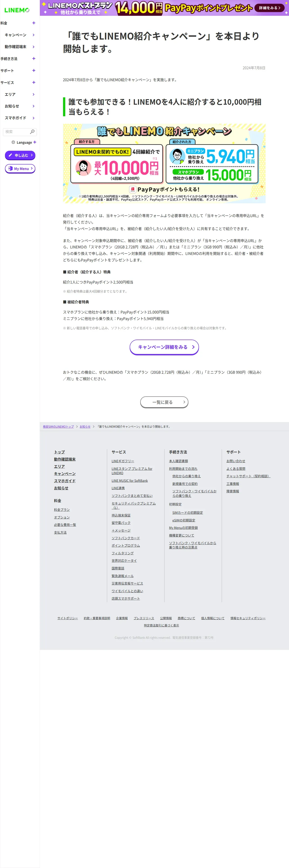Open スマホガイド in the sidebar
Screen dimensions: 289x868
tap(20, 118)
